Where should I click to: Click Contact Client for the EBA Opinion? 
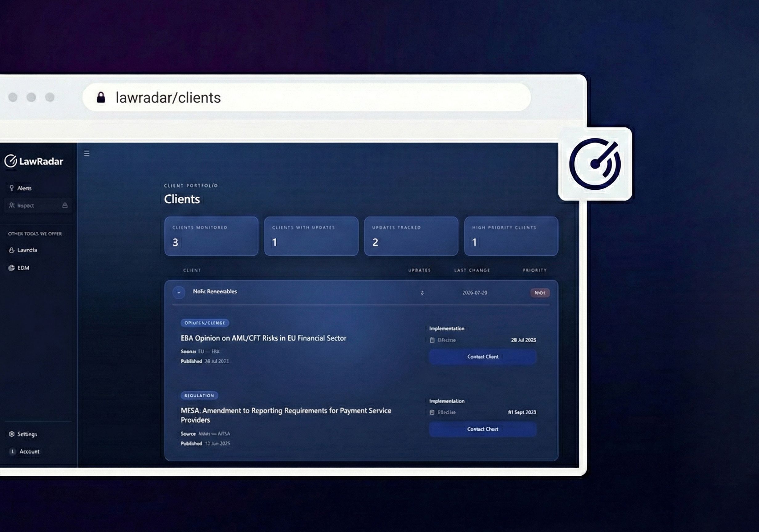tap(482, 357)
